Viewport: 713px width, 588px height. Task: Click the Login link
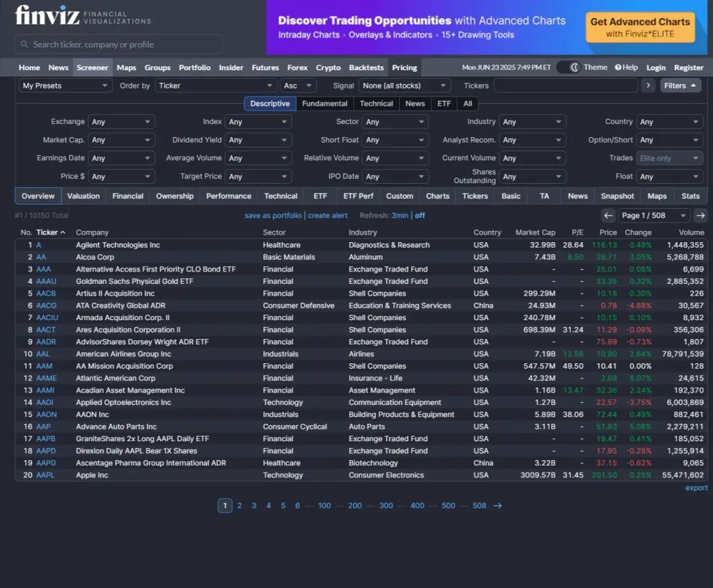click(x=656, y=67)
